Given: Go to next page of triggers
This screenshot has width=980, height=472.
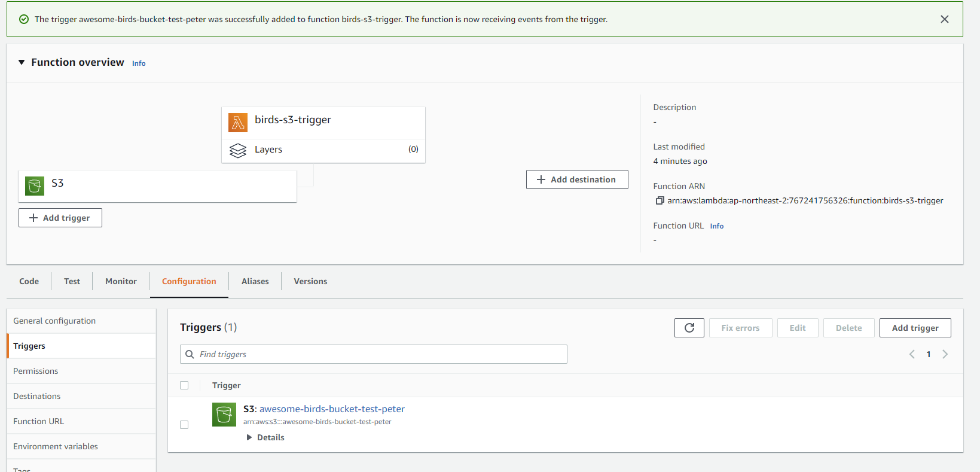Looking at the screenshot, I should [x=945, y=354].
